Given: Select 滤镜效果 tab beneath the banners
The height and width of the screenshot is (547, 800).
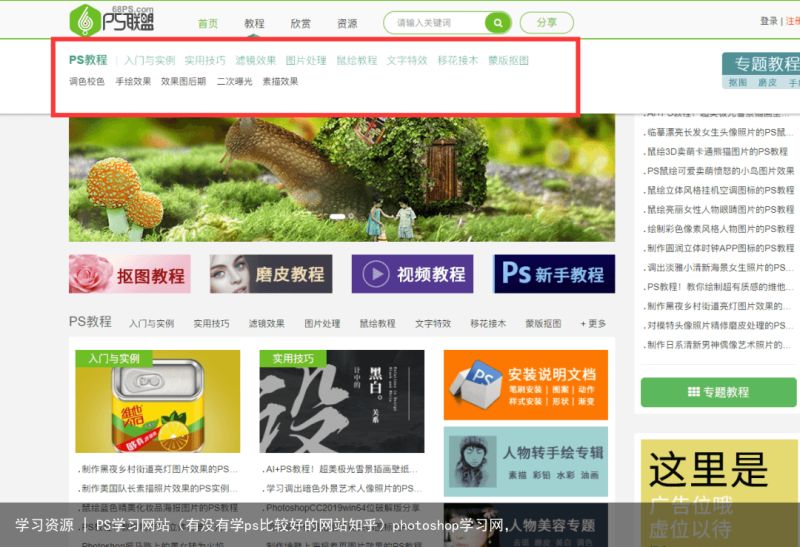Looking at the screenshot, I should (x=266, y=324).
